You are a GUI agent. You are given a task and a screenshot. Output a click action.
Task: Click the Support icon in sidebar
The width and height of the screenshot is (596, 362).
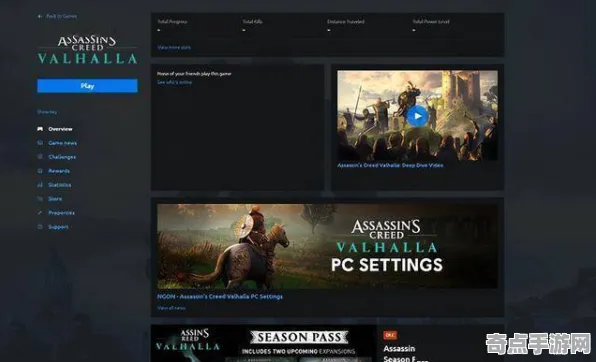tap(40, 227)
